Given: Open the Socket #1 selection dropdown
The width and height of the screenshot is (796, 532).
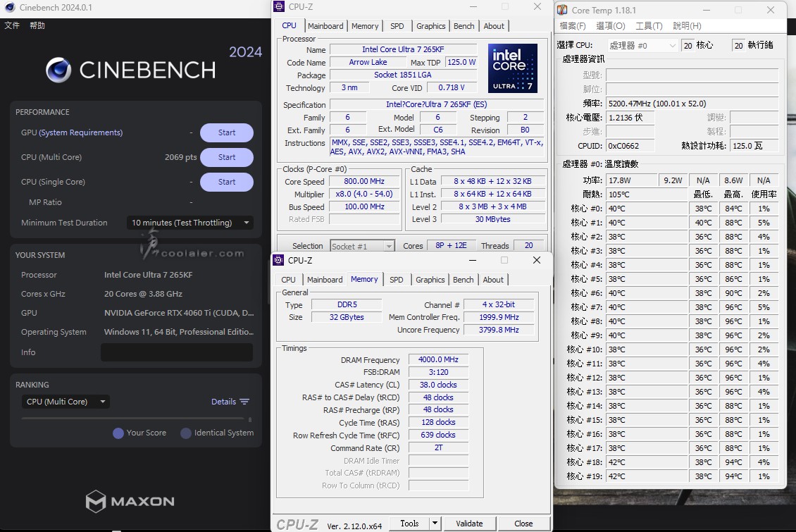Looking at the screenshot, I should point(362,246).
